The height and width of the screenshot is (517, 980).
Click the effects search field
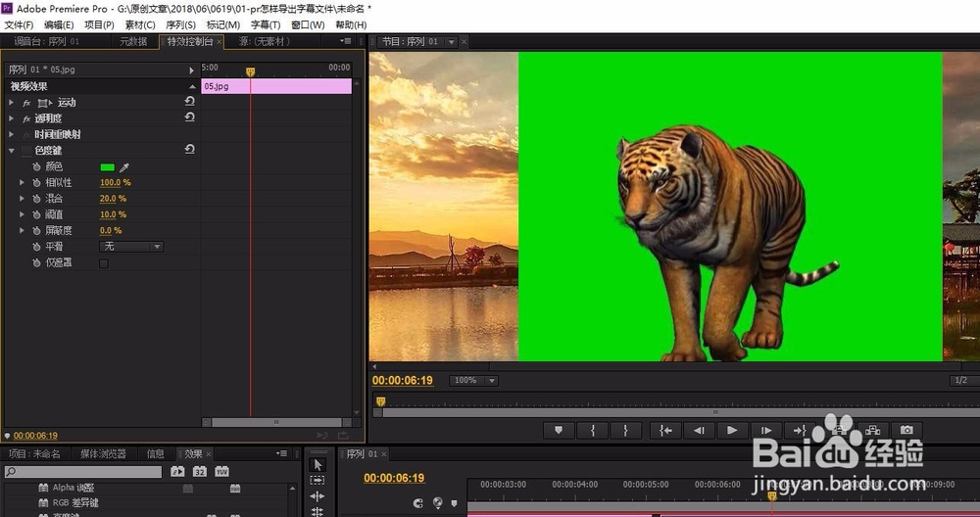pyautogui.click(x=83, y=472)
